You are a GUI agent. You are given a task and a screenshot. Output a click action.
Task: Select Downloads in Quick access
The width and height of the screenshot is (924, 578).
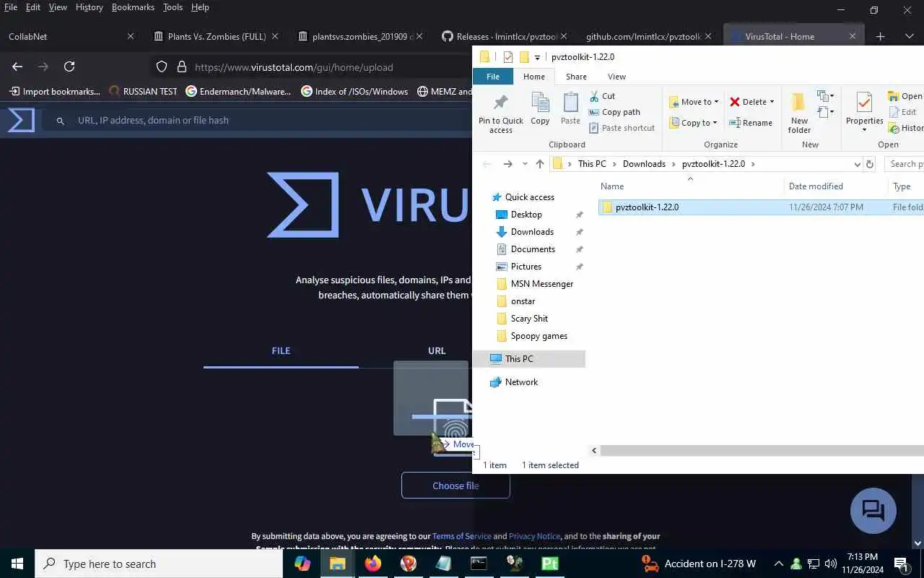pos(532,232)
